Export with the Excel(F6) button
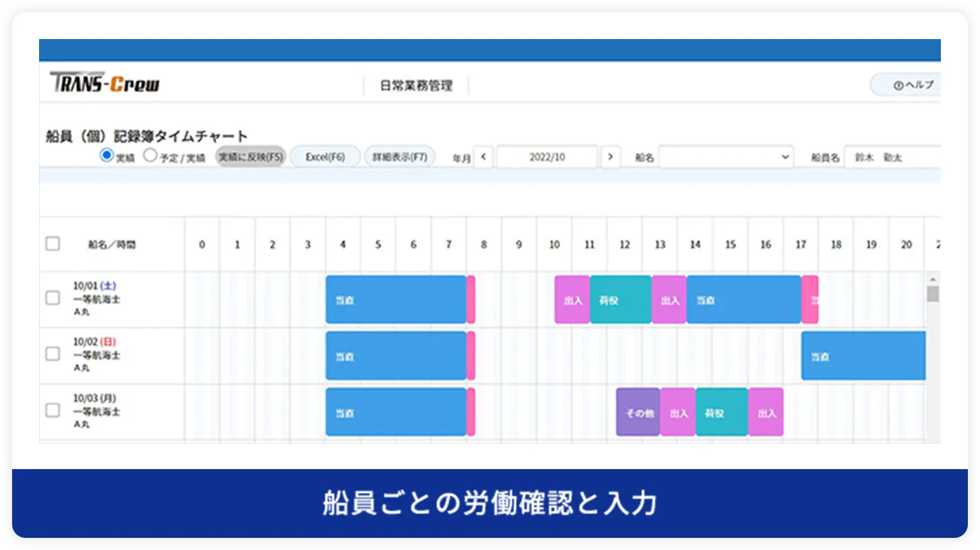The width and height of the screenshot is (980, 550). pos(325,156)
